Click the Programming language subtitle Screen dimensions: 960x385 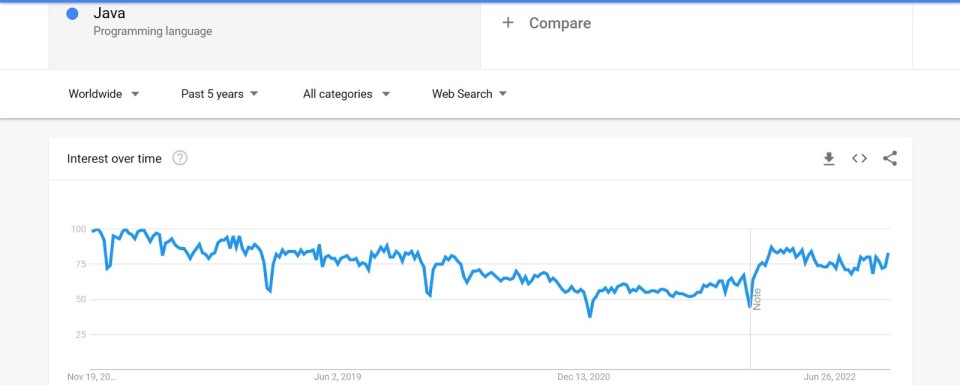tap(152, 31)
